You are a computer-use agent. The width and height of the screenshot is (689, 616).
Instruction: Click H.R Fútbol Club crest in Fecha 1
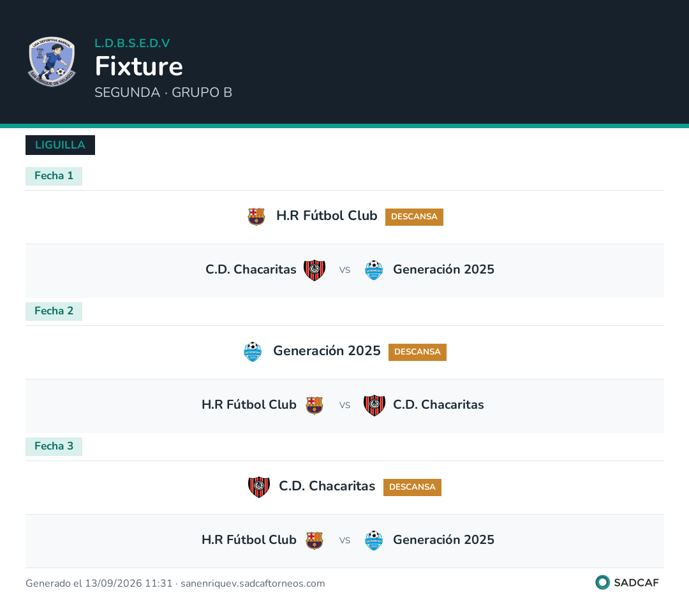pos(256,216)
